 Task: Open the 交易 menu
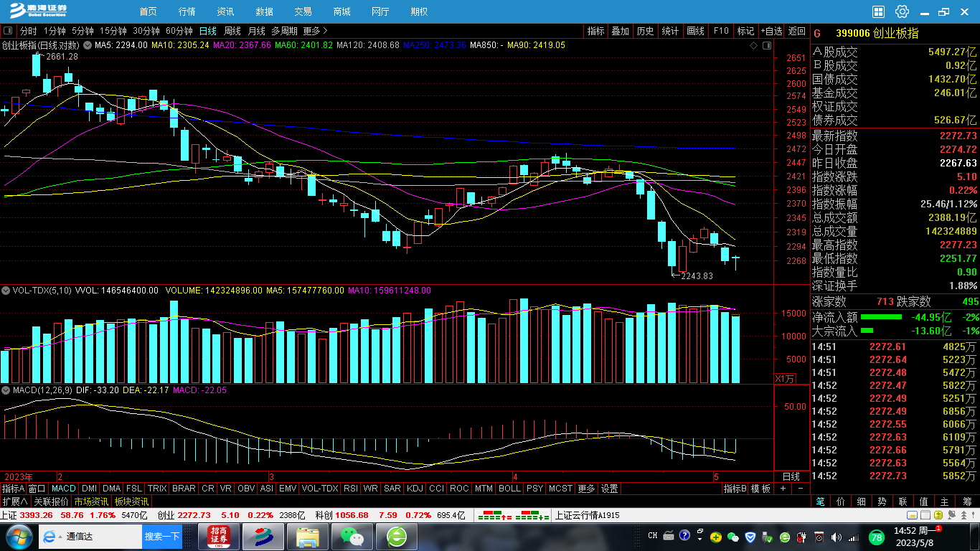[x=303, y=11]
